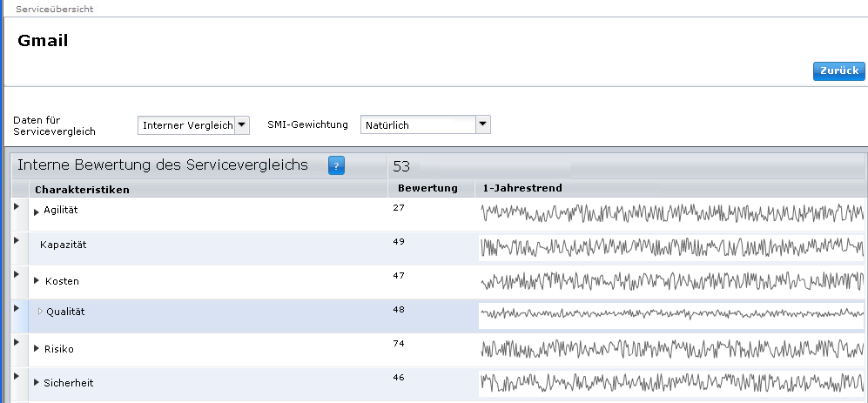Click the row arrow left of Sicherheit

17,377
